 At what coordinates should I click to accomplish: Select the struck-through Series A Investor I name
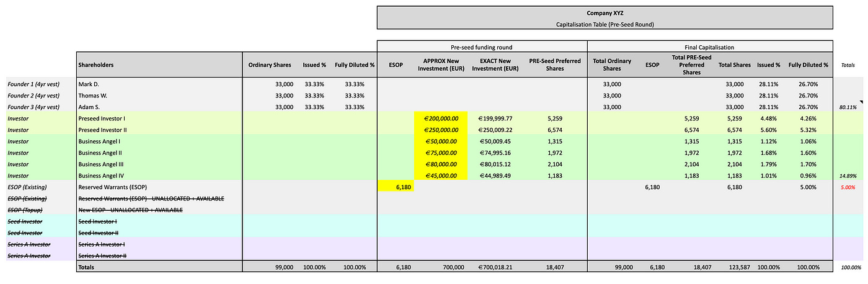point(102,244)
